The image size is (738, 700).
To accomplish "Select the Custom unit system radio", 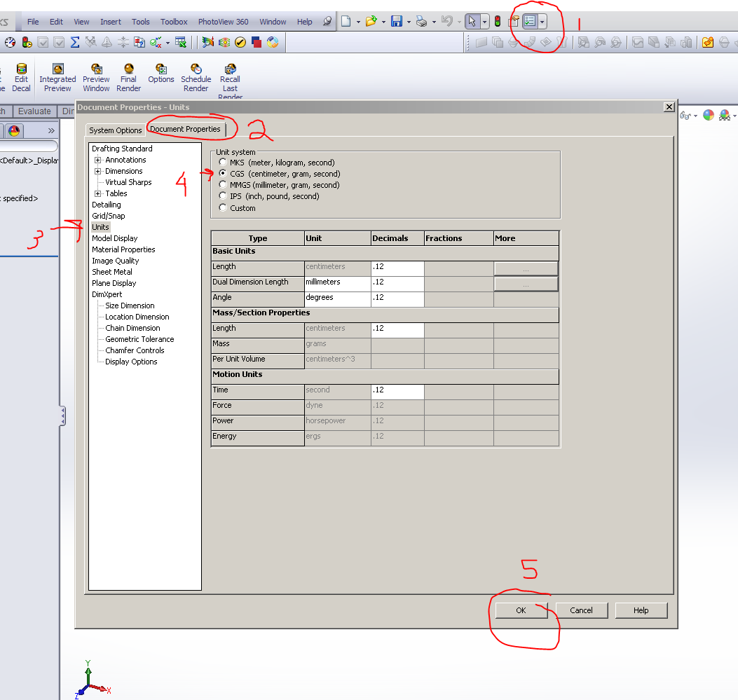I will 223,208.
